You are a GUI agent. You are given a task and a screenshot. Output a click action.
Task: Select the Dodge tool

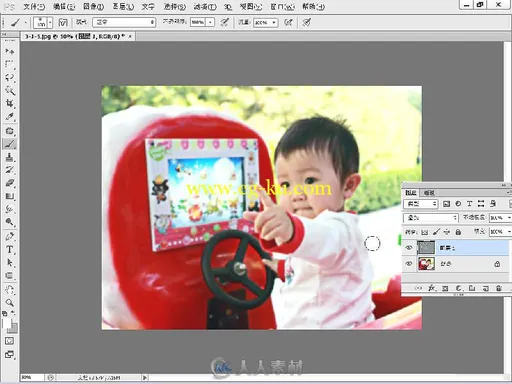[x=9, y=222]
